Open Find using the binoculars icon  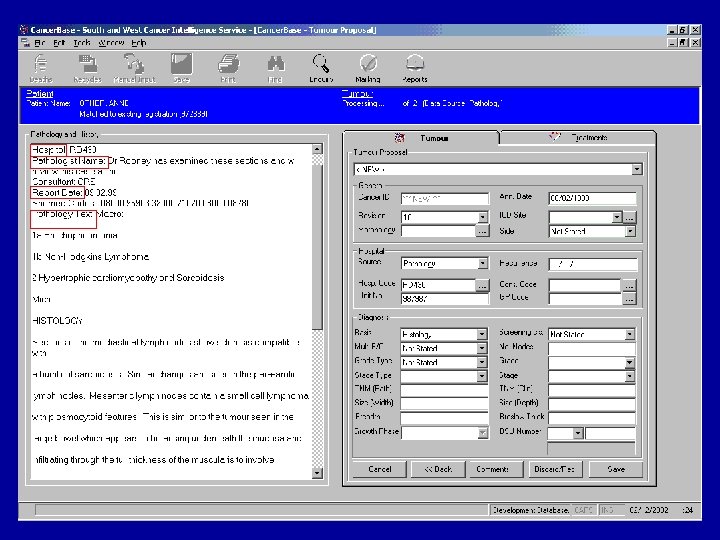click(x=275, y=63)
